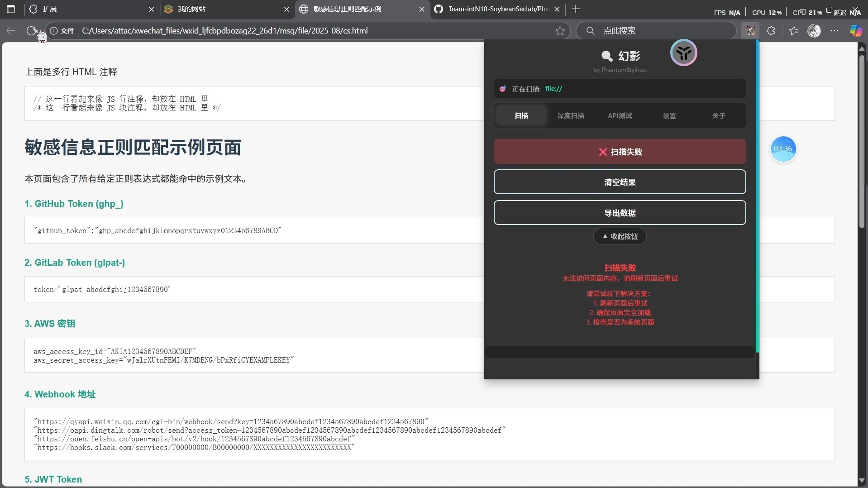The image size is (868, 488).
Task: Select the 扫描 tab in popup
Action: (x=521, y=116)
